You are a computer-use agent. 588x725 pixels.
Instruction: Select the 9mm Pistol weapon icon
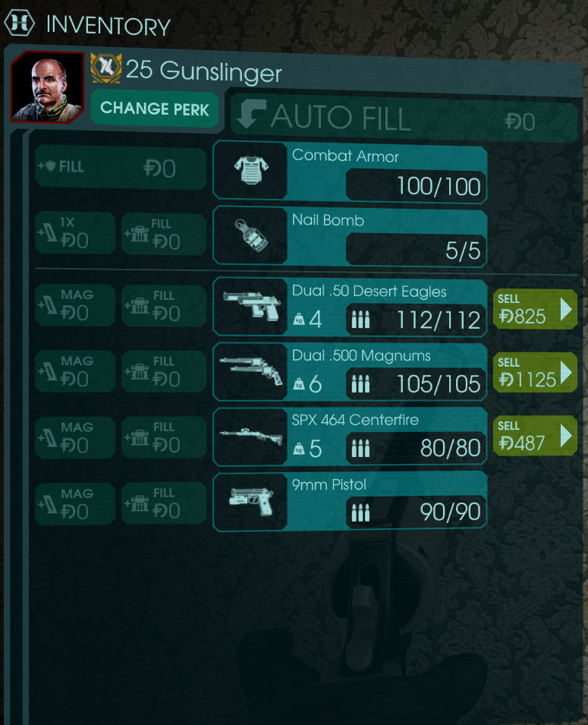click(x=251, y=501)
